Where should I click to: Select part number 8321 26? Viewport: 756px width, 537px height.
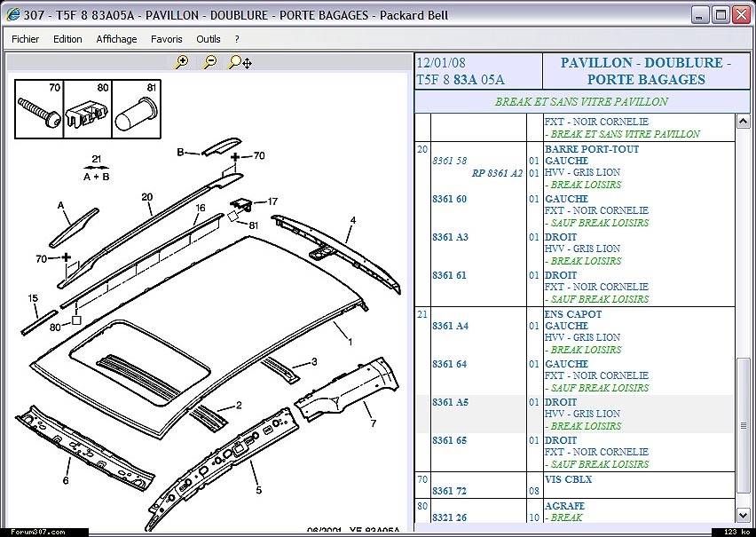tap(449, 517)
